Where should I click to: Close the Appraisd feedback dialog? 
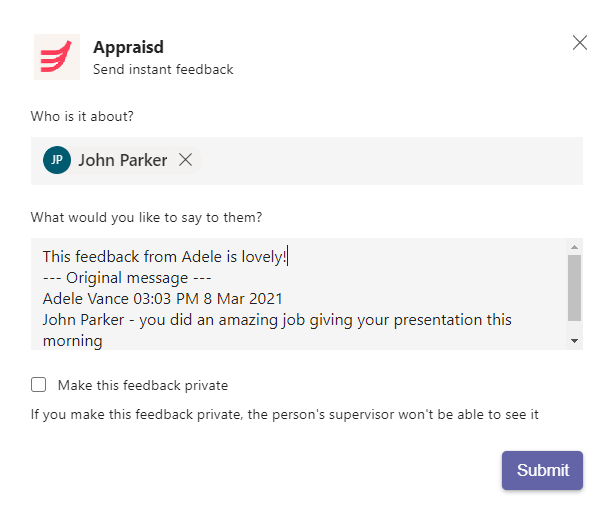579,43
